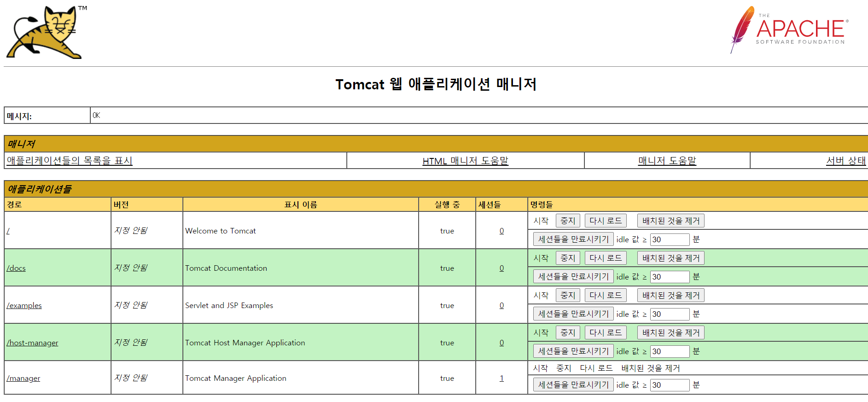Click the Tomcat 웹 애플리케이션 매니저 heading

[436, 84]
